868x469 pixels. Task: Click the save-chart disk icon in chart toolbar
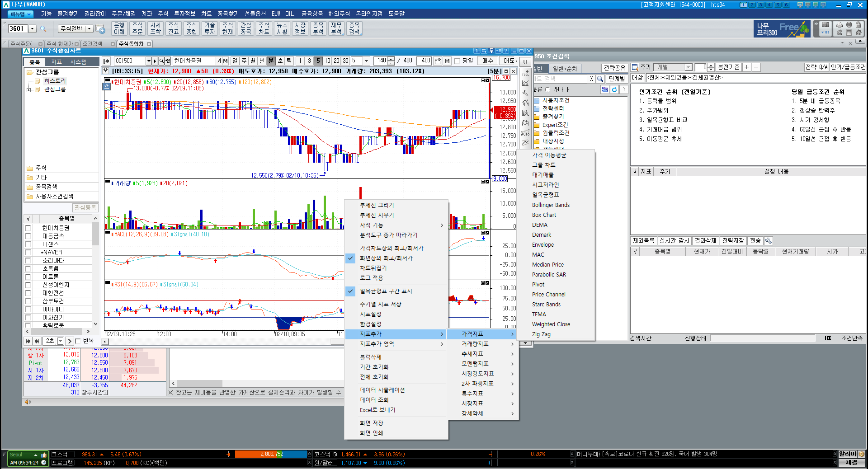pos(447,61)
